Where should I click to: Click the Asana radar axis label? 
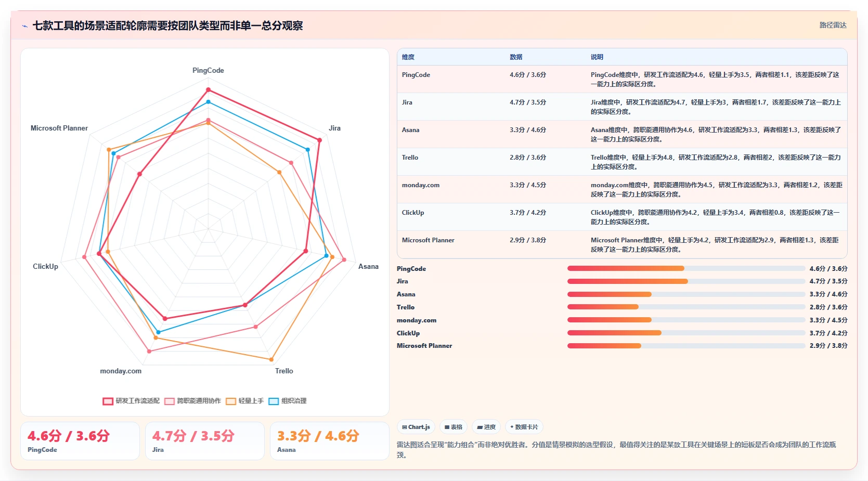368,266
